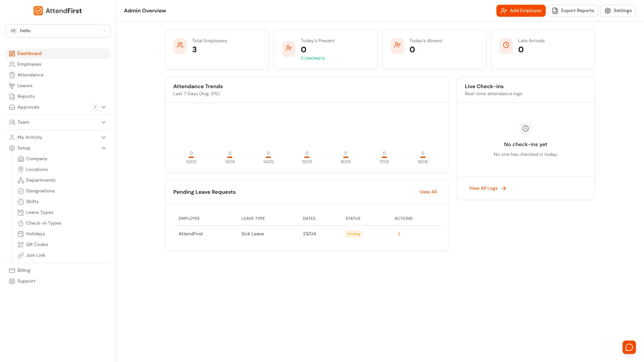644x362 pixels.
Task: Open Departments under Setup
Action: pos(62,180)
